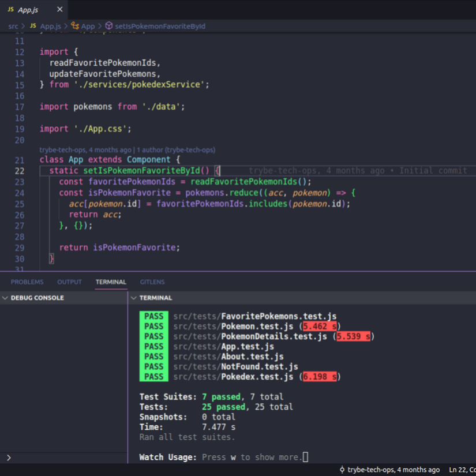Open the App class breadcrumb label
The image size is (476, 476).
tap(88, 27)
